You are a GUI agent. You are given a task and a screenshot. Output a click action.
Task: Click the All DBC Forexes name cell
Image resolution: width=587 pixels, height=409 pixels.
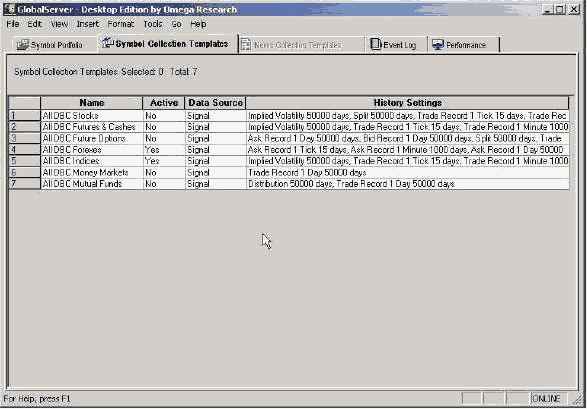pos(92,150)
